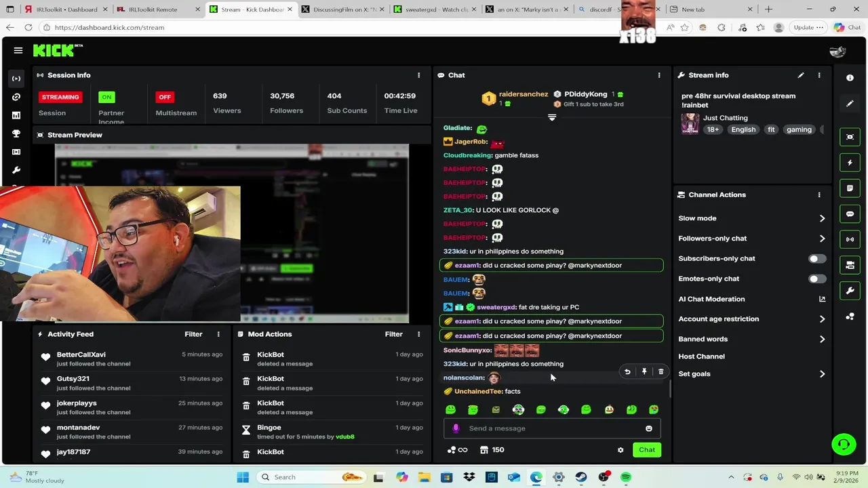
Task: Collapse the gift leaderboard chevron in chat
Action: pos(552,117)
